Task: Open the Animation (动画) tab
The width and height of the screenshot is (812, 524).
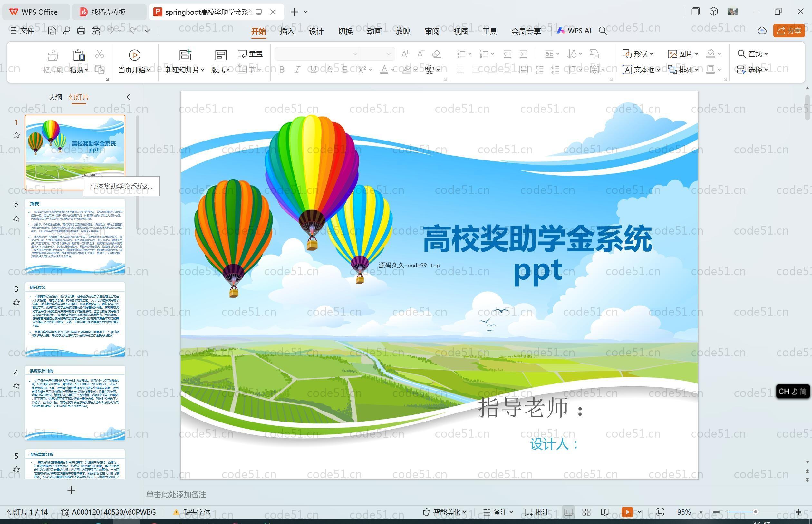Action: pos(374,31)
